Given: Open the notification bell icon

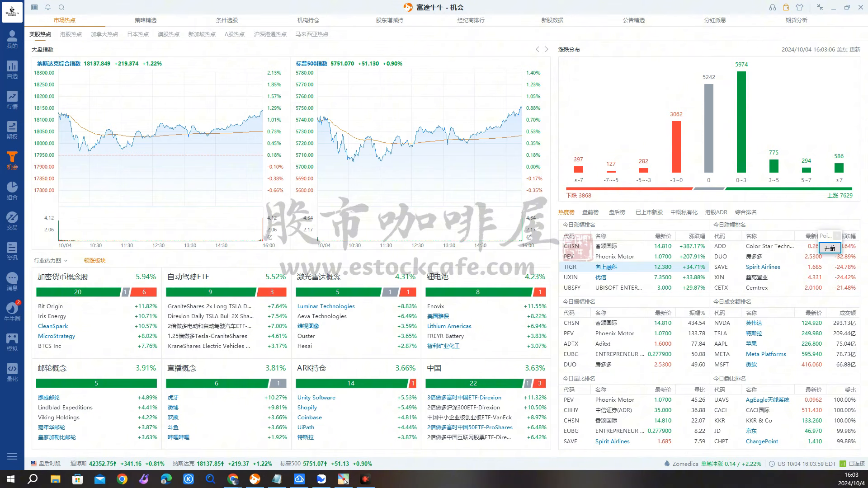Looking at the screenshot, I should pyautogui.click(x=48, y=7).
